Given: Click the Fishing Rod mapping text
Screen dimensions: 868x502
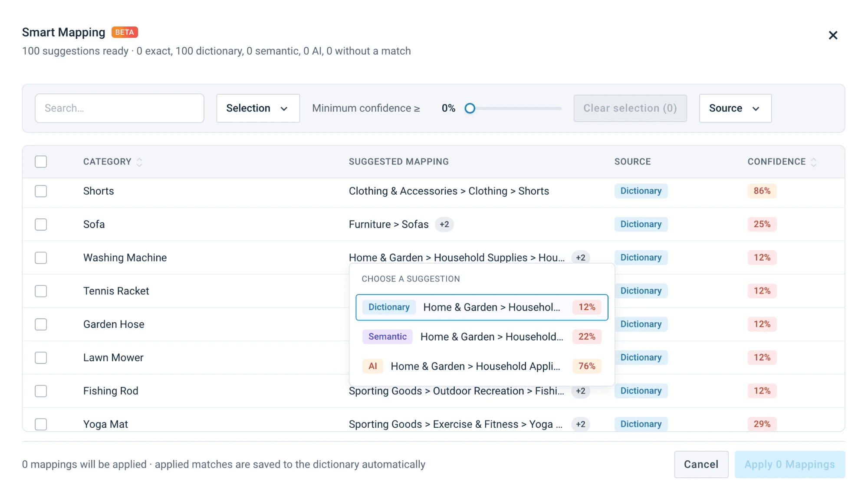Looking at the screenshot, I should 457,391.
